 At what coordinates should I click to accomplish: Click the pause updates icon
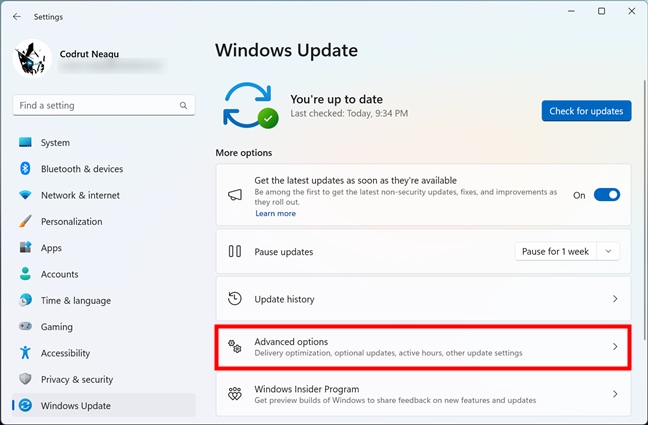[x=235, y=251]
